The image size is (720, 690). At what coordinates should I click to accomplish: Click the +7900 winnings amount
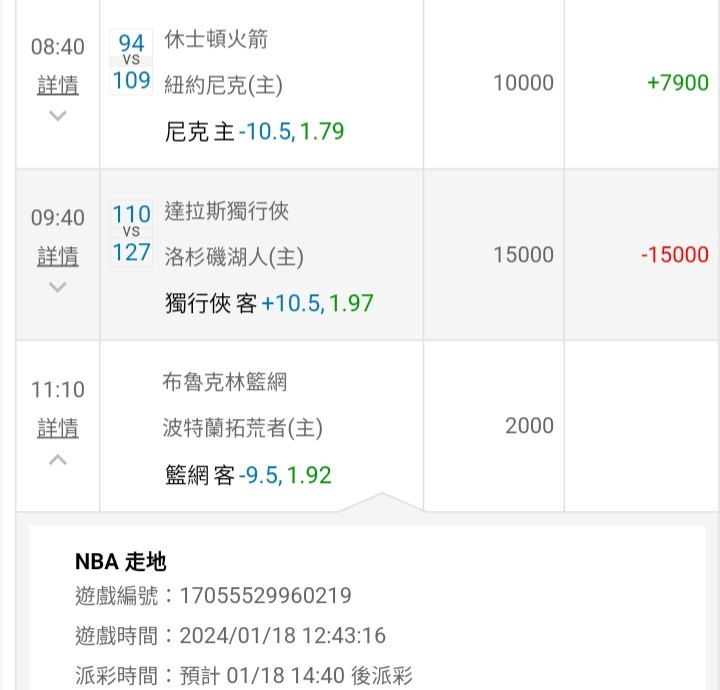click(677, 83)
